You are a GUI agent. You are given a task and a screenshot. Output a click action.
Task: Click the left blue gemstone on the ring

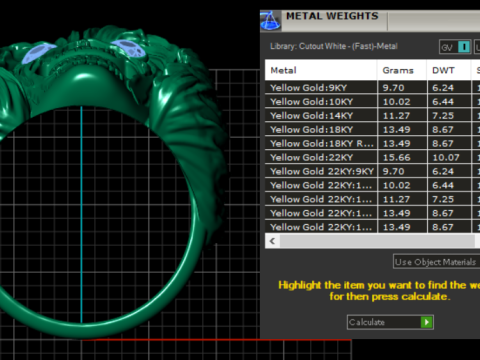[x=37, y=53]
